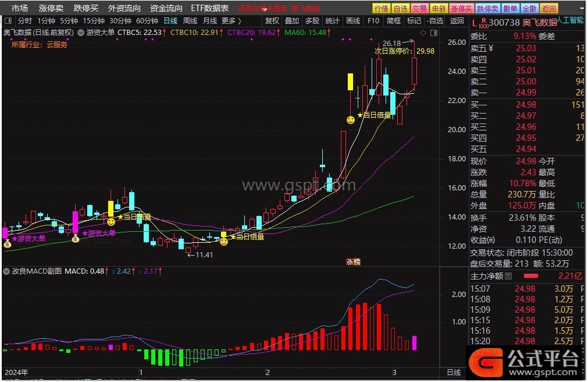Image resolution: width=588 pixels, height=382 pixels.
Task: Switch to the 分时 chart period
Action: 25,21
